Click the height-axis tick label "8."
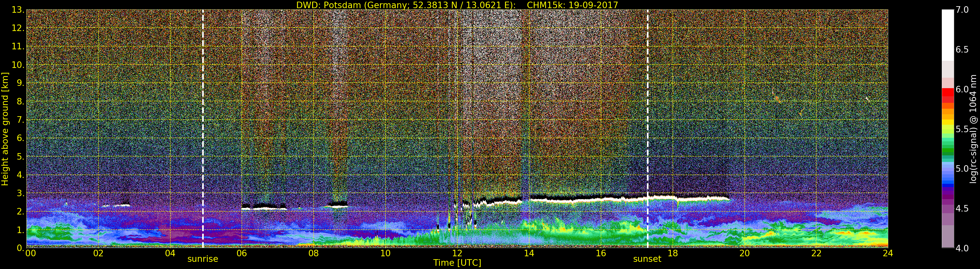 click(x=20, y=102)
